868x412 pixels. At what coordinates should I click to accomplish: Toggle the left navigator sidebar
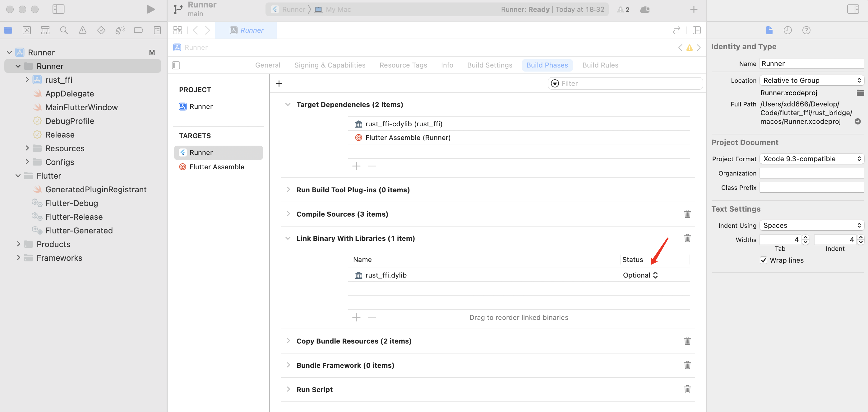coord(58,9)
